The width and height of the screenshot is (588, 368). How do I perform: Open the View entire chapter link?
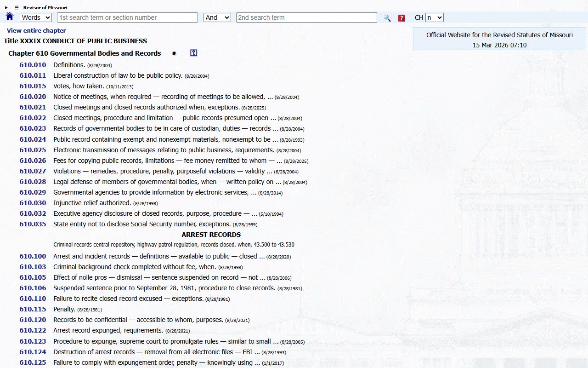pos(36,31)
